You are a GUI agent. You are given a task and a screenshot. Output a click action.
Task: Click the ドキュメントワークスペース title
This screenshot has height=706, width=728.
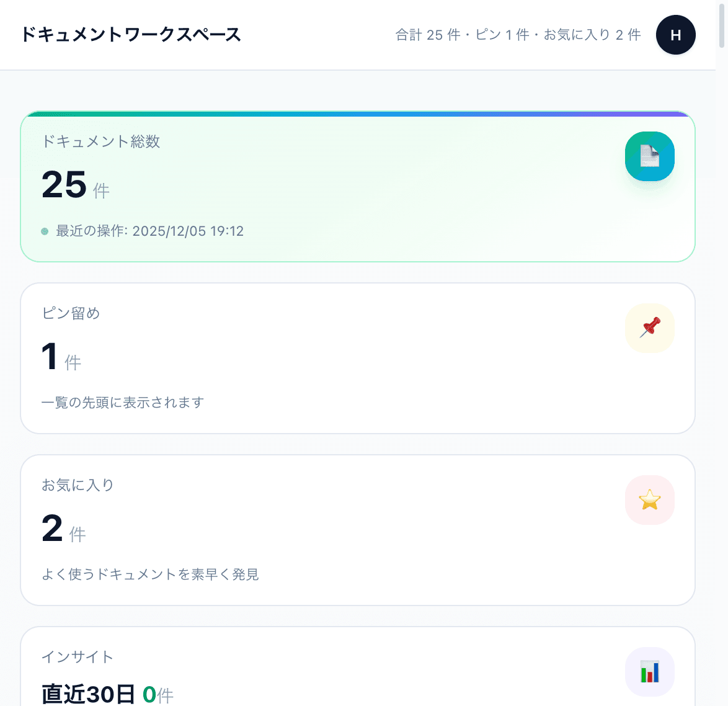[131, 35]
